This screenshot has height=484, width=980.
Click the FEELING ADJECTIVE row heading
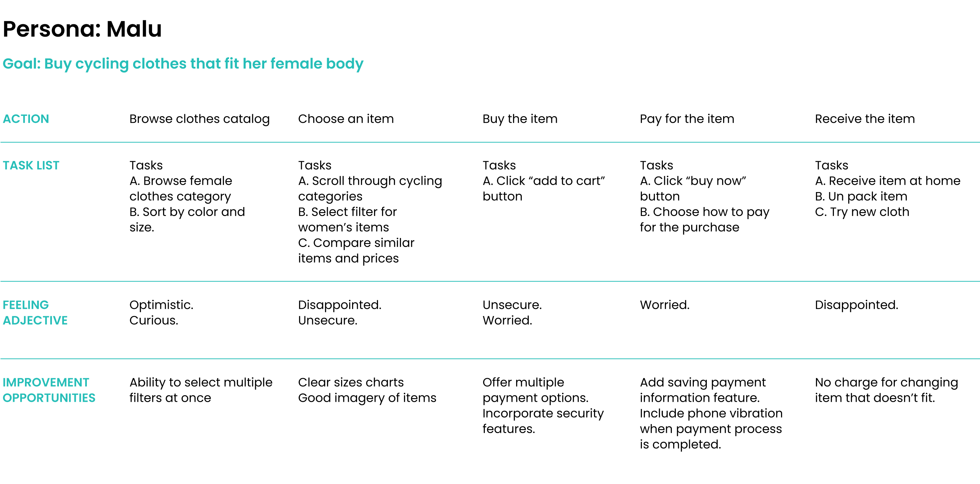click(35, 312)
